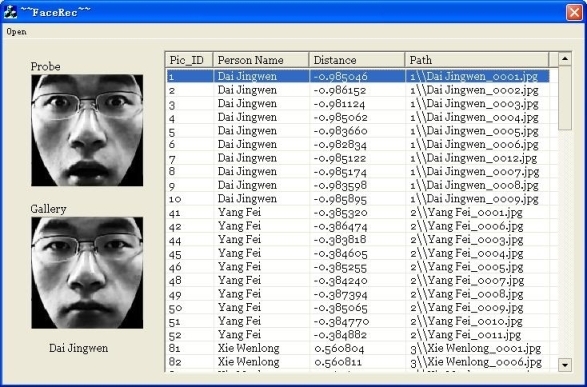The image size is (587, 387).
Task: Sort by Pic_ID column header
Action: tap(189, 60)
